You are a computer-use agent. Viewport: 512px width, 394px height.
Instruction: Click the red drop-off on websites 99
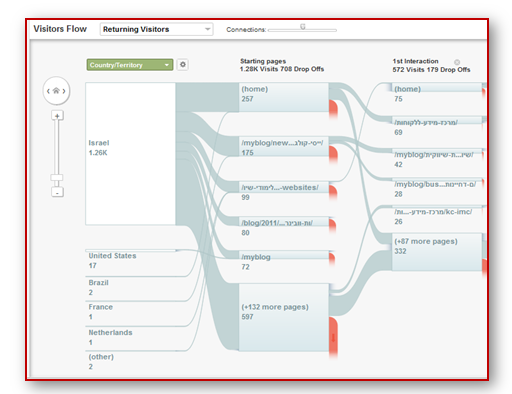click(x=333, y=193)
